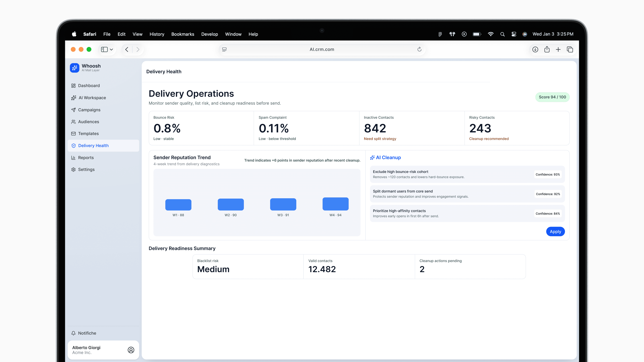Open the View menu
Screen dimensions: 644x362
[138, 34]
